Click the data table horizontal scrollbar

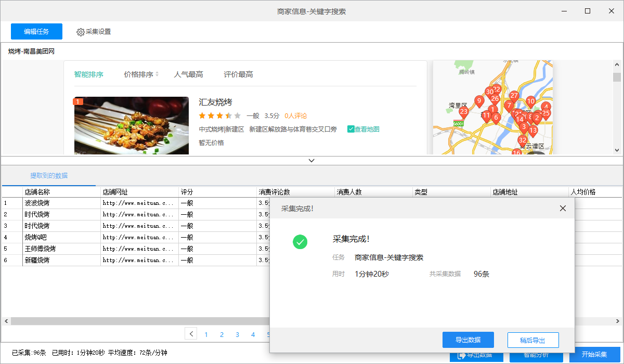click(x=140, y=321)
